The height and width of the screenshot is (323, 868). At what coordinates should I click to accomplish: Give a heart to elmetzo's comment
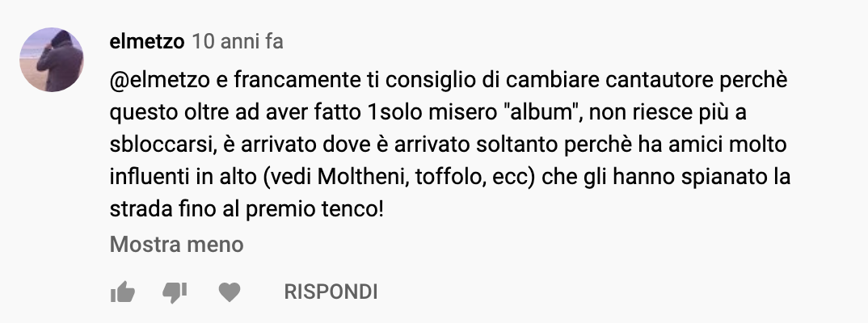tap(230, 292)
